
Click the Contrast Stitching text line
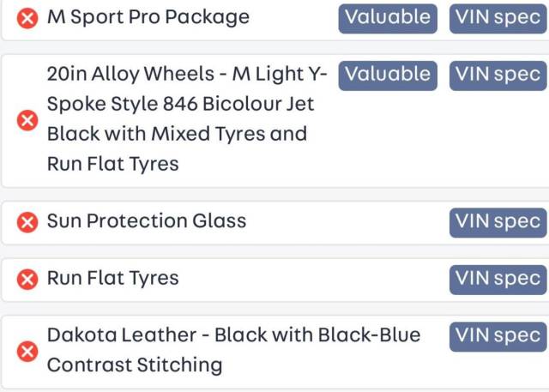[x=135, y=365]
